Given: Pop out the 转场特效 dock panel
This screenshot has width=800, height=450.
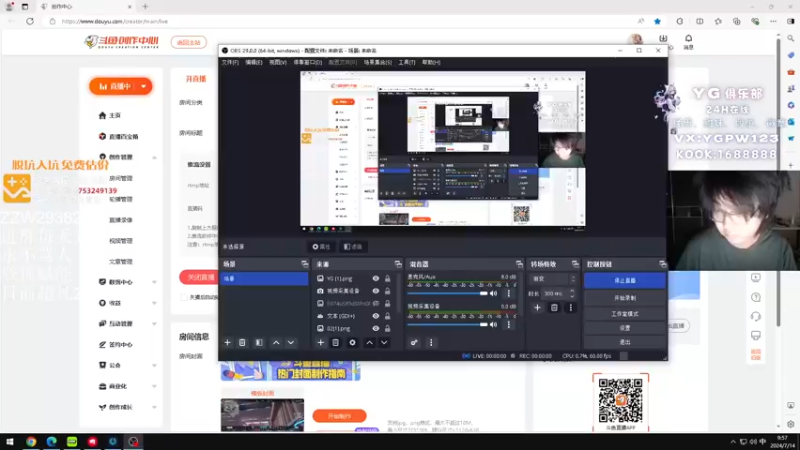Looking at the screenshot, I should coord(575,264).
